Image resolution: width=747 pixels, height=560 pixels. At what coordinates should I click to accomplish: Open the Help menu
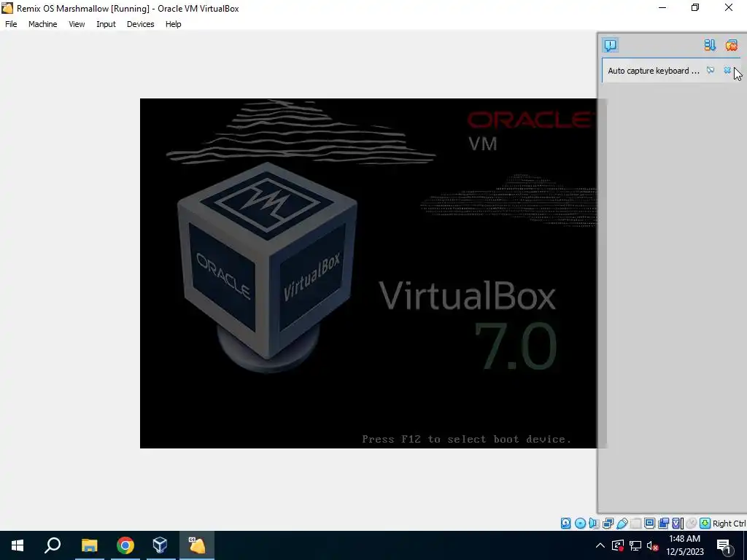(174, 24)
